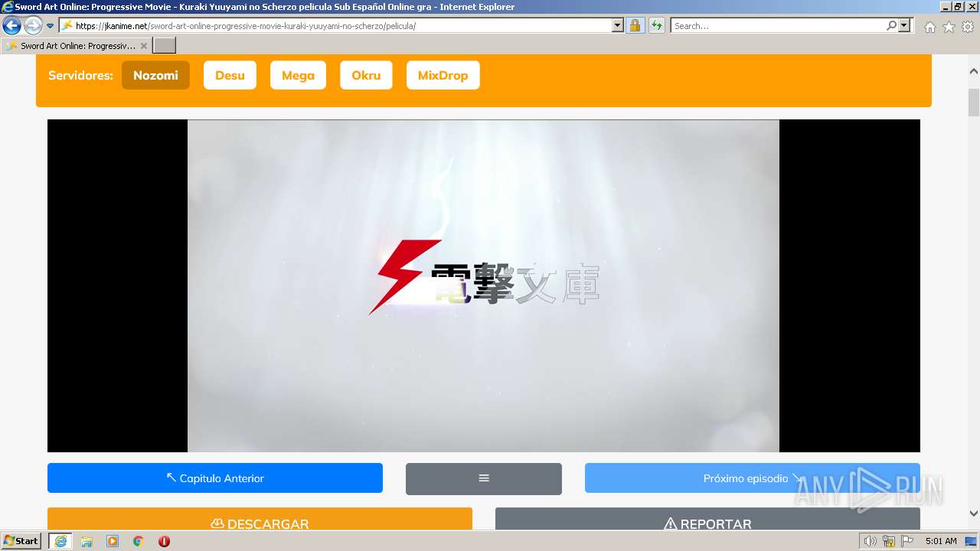Click the page scrollbar down arrow
Image resolution: width=980 pixels, height=551 pixels.
click(x=974, y=514)
